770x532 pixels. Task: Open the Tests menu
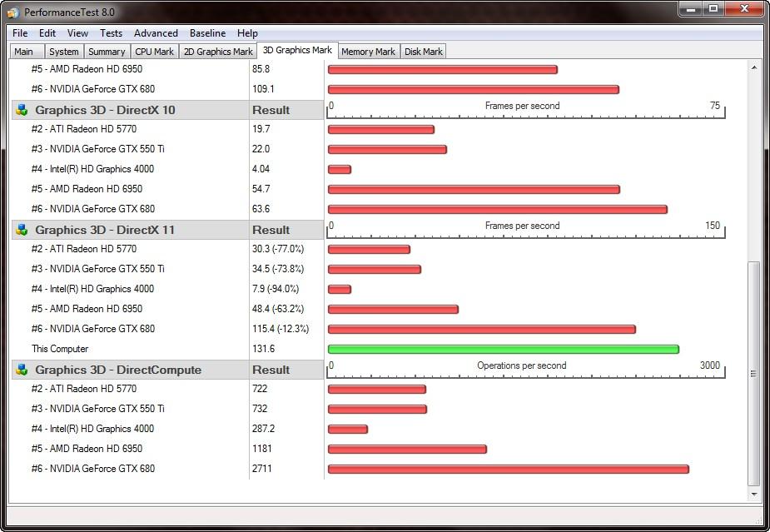(x=111, y=33)
